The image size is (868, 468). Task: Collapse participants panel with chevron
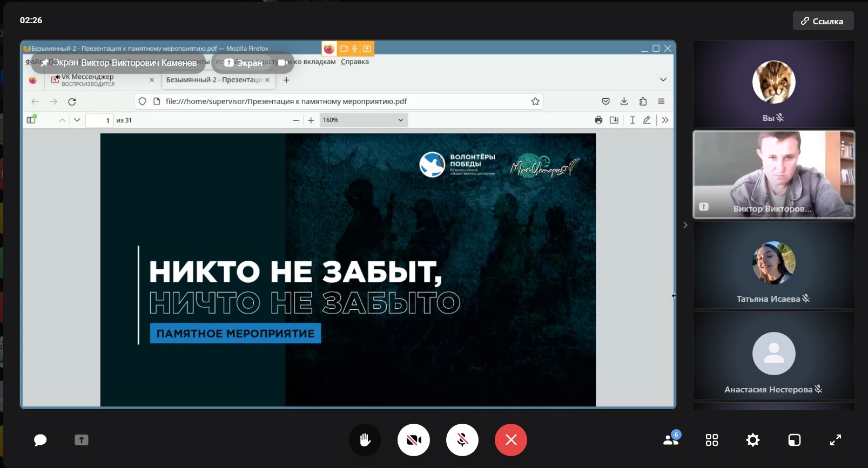(685, 225)
